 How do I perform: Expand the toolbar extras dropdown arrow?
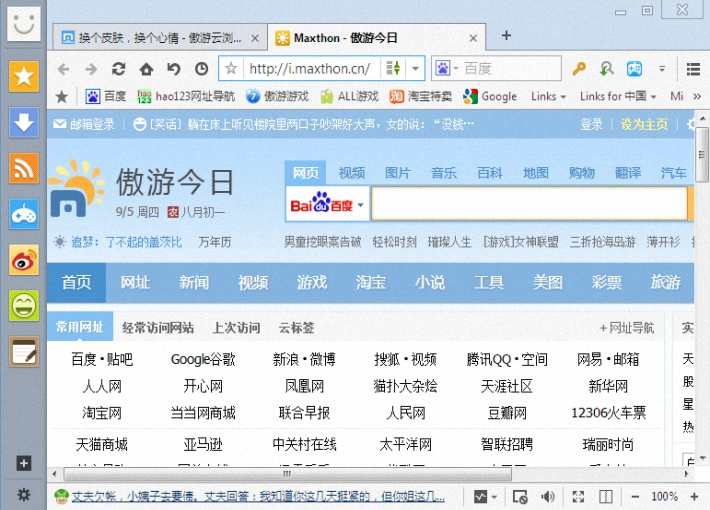[x=662, y=69]
